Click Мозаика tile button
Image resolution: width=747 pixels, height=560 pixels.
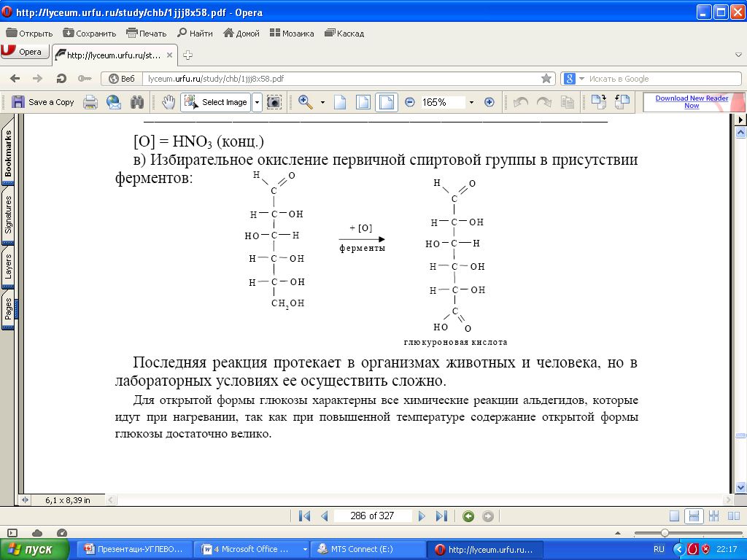pyautogui.click(x=292, y=34)
